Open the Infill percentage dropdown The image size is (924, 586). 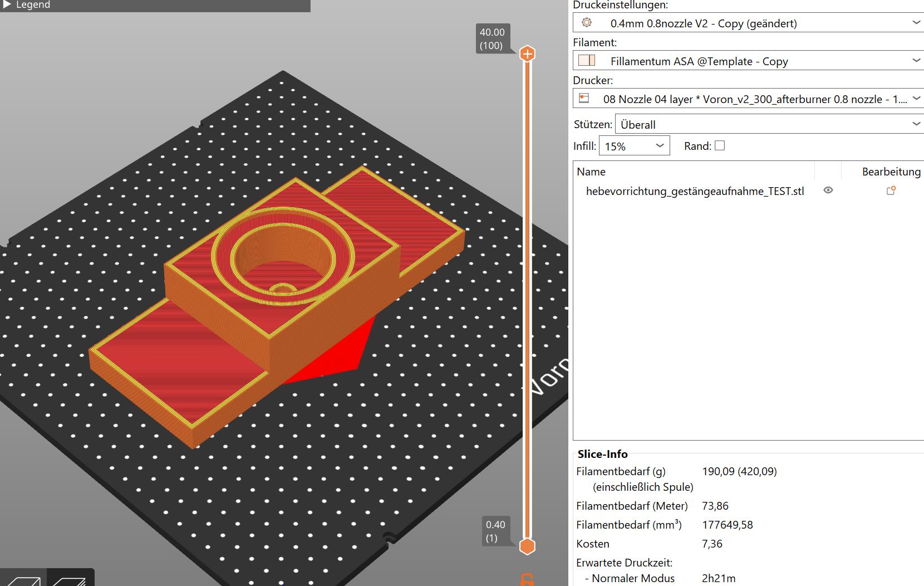(660, 146)
